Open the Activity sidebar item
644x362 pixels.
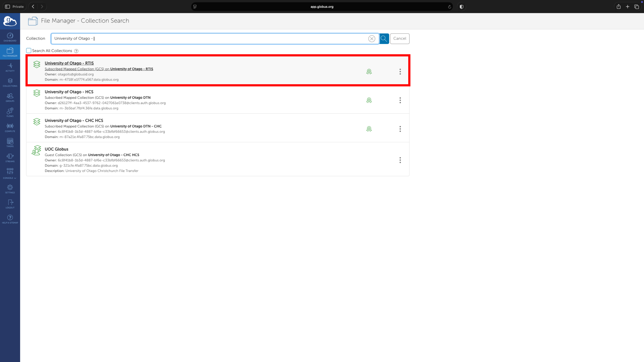10,67
